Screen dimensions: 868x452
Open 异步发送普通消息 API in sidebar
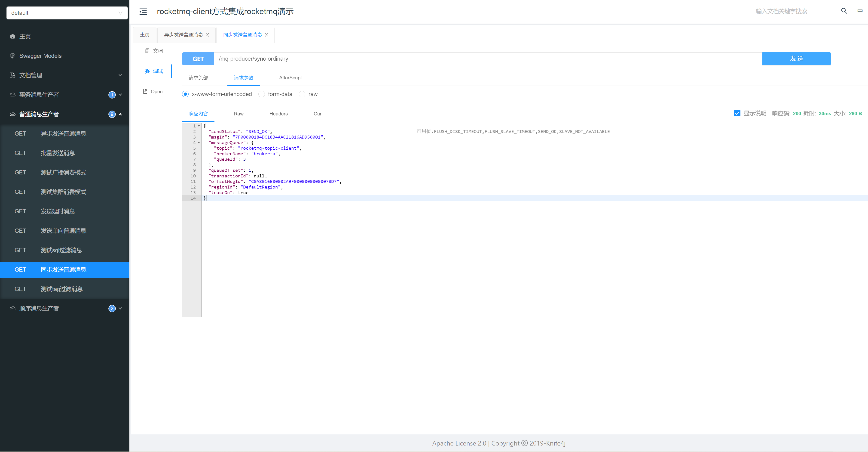point(65,133)
